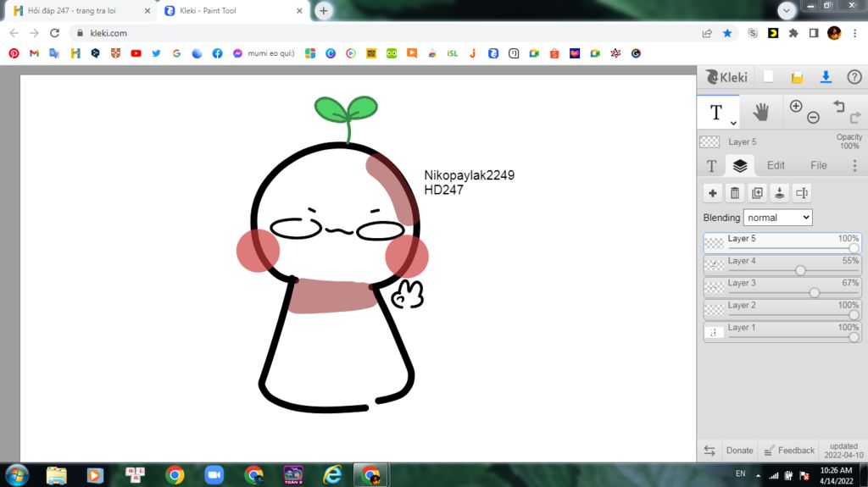Open the Feedback link
Screen dimensions: 868x487
point(789,451)
